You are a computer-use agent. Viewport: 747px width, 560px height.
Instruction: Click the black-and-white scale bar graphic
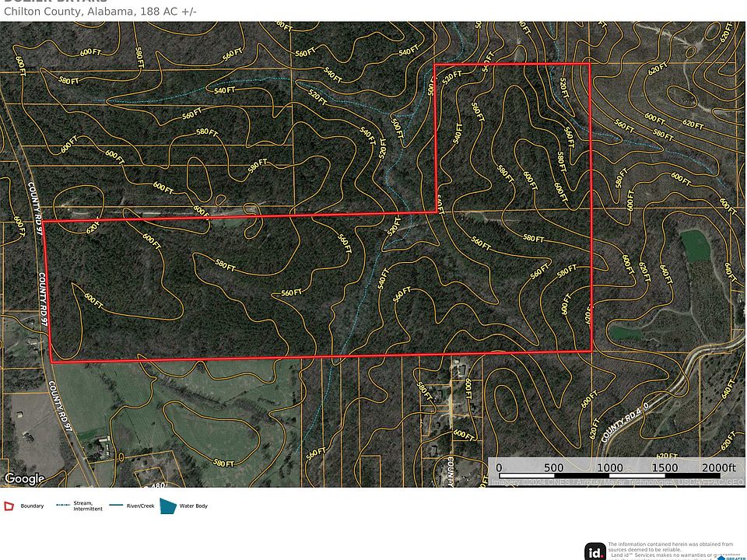pyautogui.click(x=610, y=475)
